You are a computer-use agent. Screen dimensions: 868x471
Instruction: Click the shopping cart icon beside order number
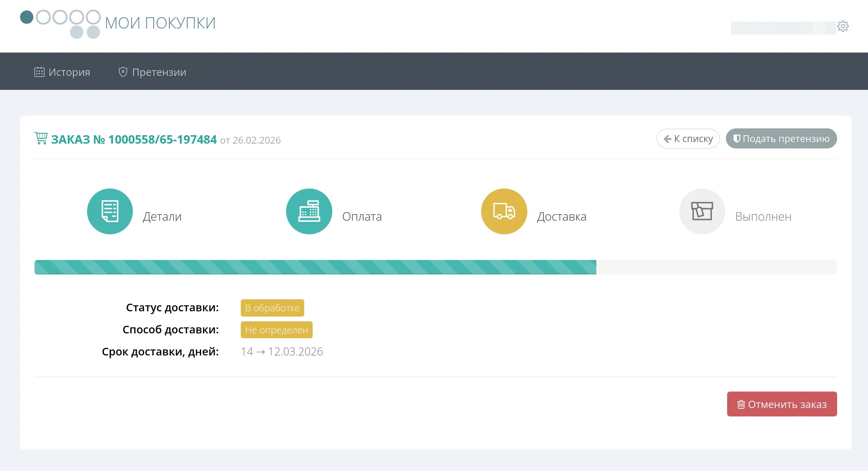click(x=41, y=138)
